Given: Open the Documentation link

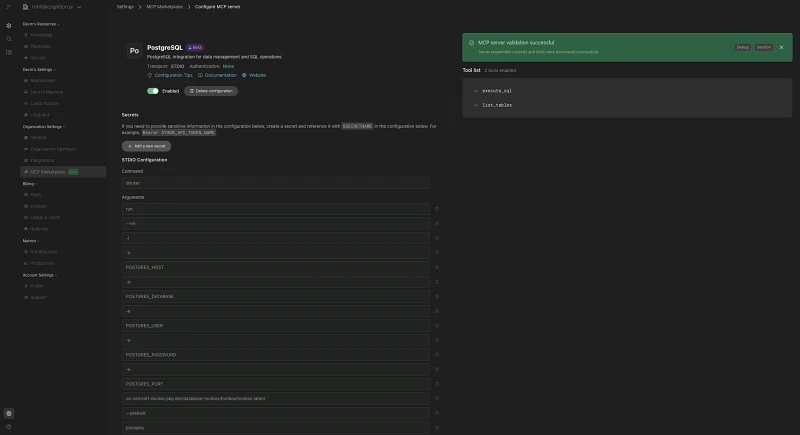Looking at the screenshot, I should (217, 75).
